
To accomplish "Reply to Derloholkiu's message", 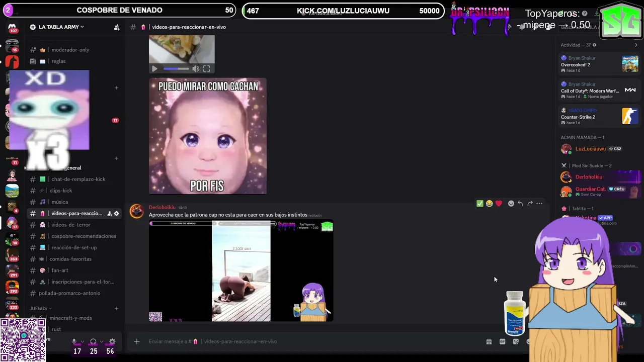I will pos(520,204).
